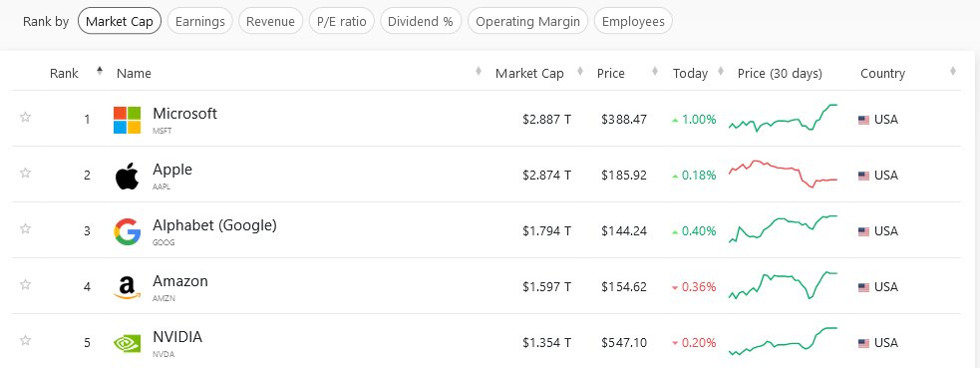The image size is (980, 368).
Task: Open the Alphabet (Google) company link
Action: [x=214, y=225]
